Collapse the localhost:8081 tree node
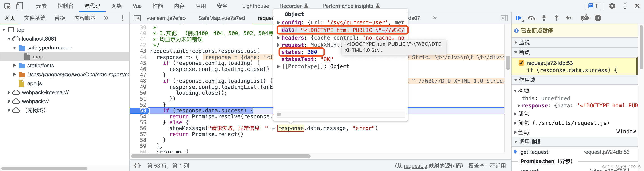This screenshot has width=644, height=171. coord(9,39)
